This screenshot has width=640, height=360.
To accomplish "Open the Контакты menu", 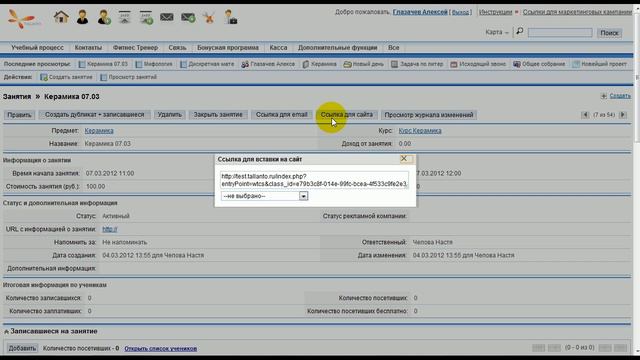I will coord(88,48).
